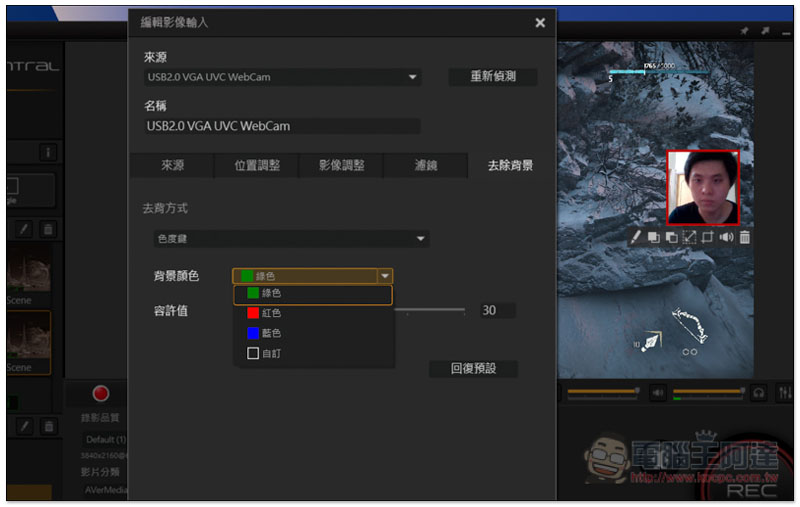
Task: Click the speaker icon between the volume sliders
Action: tap(658, 393)
